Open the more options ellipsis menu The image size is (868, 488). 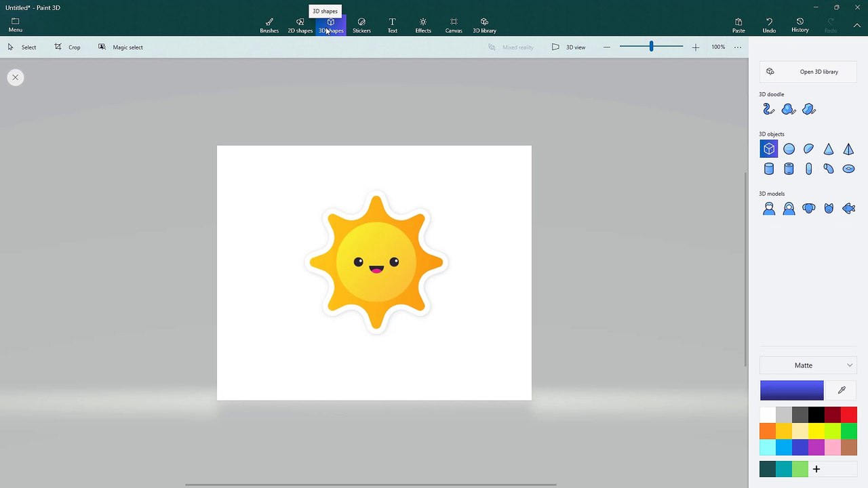click(x=738, y=47)
